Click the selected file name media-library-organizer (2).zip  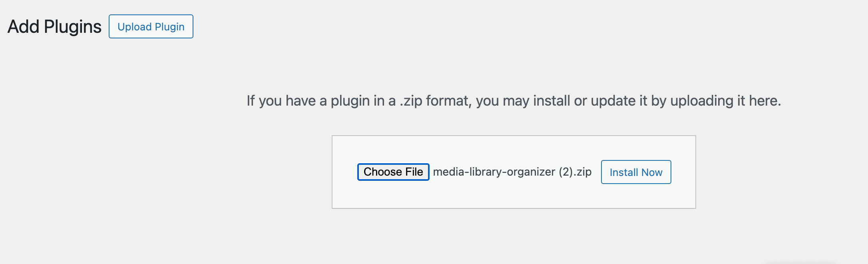click(512, 172)
